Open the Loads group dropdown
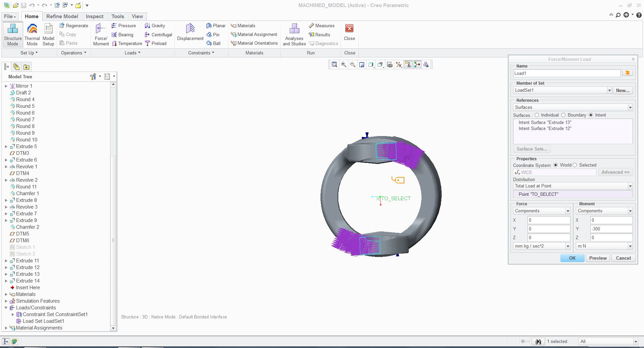Image resolution: width=644 pixels, height=348 pixels. pyautogui.click(x=133, y=53)
